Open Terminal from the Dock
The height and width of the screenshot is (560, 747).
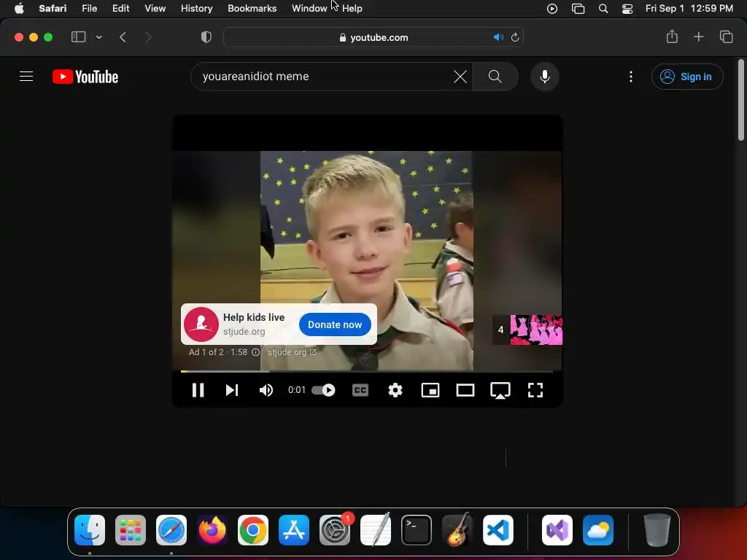[417, 530]
